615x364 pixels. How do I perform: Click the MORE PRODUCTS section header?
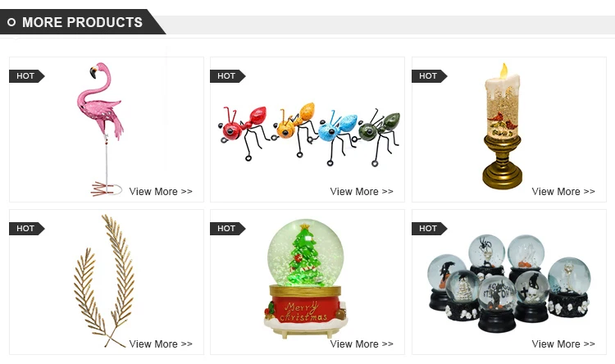tap(82, 22)
